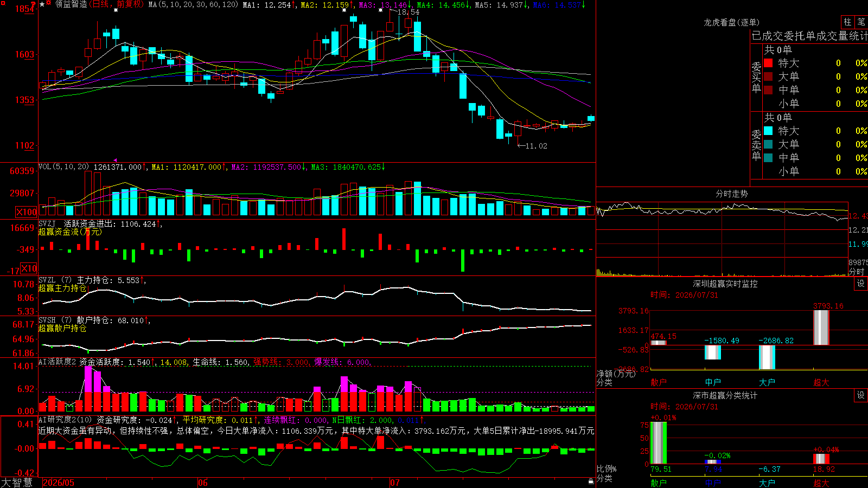This screenshot has height=488, width=868.
Task: Open the AI研究度2(10) indicator name
Action: pyautogui.click(x=65, y=420)
